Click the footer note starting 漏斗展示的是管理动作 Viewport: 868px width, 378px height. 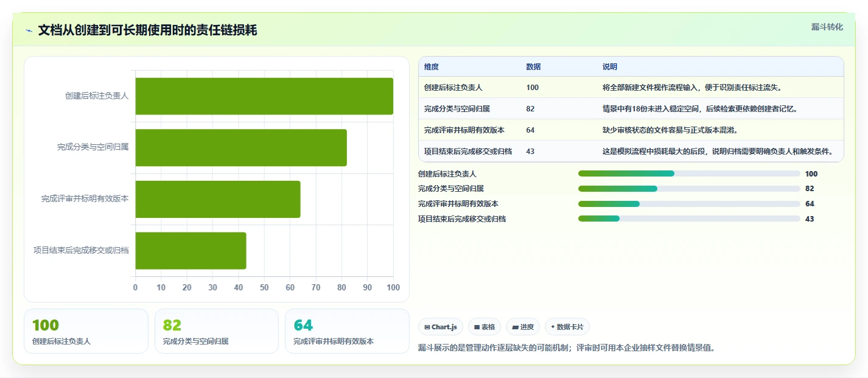[567, 348]
